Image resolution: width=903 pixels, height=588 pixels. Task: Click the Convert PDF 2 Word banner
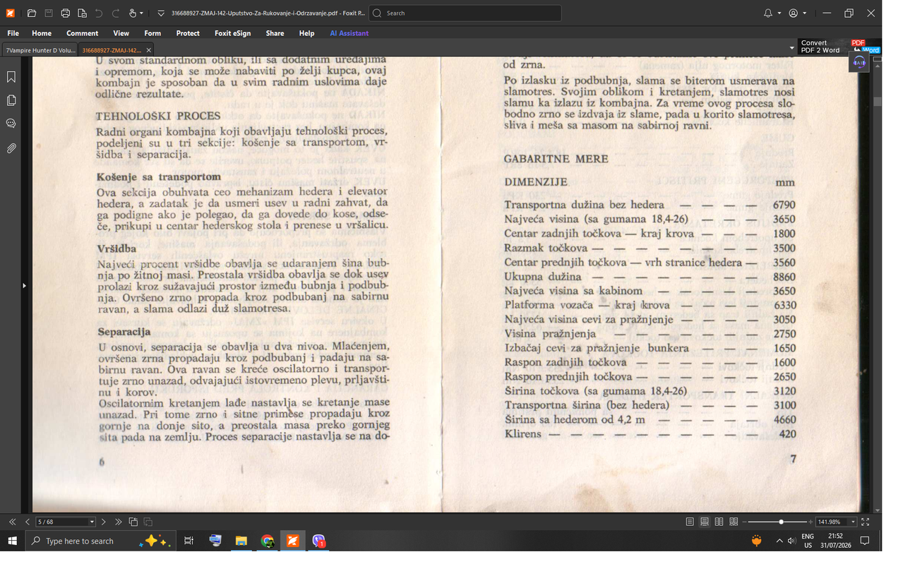(x=839, y=47)
